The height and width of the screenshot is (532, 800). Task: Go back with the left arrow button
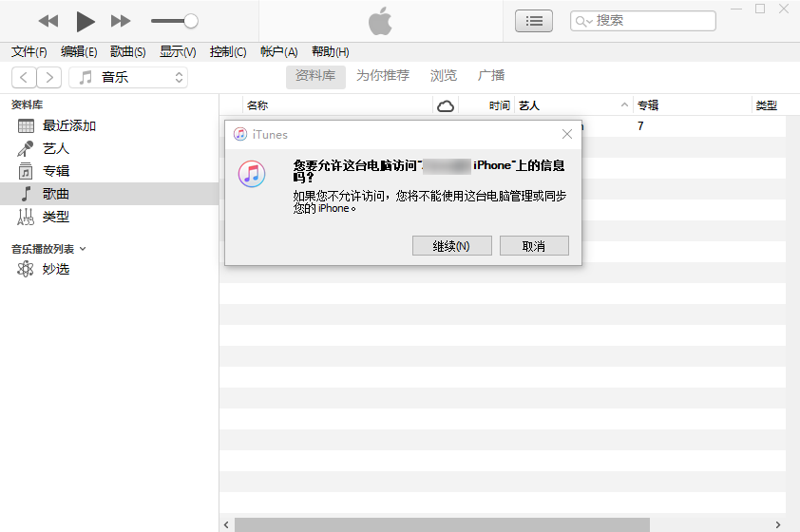click(24, 78)
